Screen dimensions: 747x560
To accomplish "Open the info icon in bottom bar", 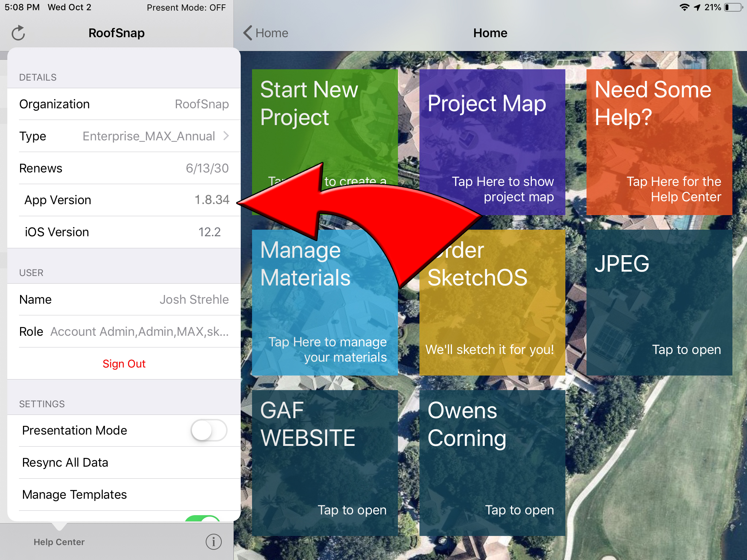I will point(213,542).
